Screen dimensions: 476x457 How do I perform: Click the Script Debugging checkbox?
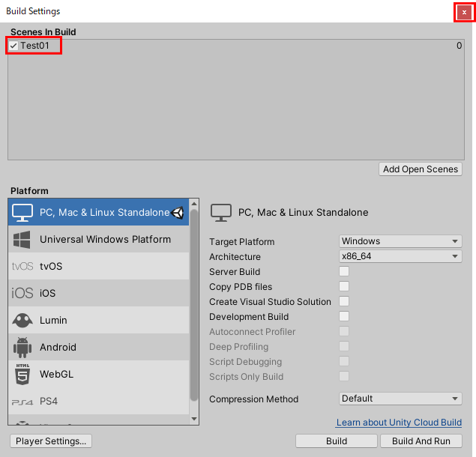(x=344, y=361)
